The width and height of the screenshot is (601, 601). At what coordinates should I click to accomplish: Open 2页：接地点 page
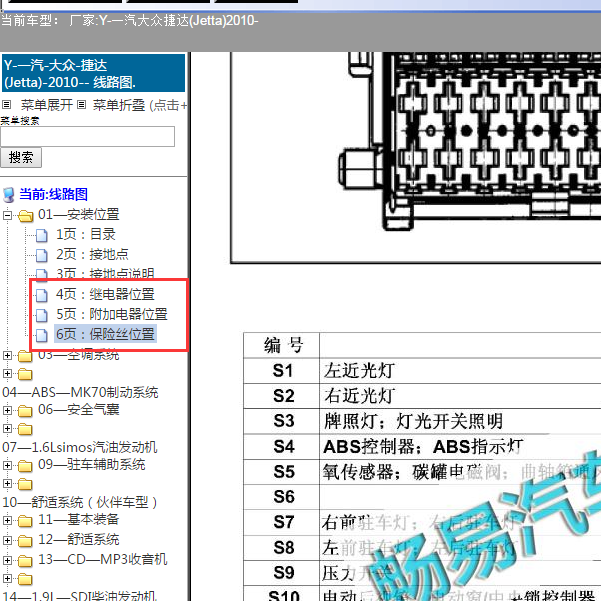click(92, 255)
